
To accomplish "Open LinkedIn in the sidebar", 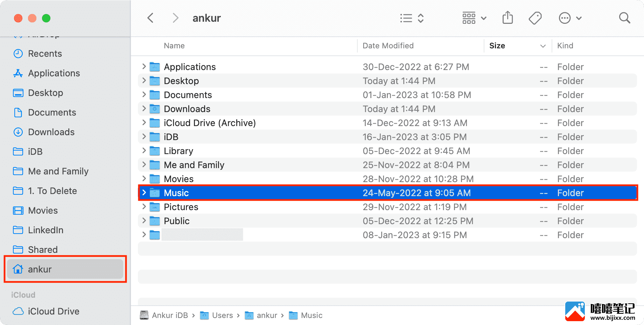I will tap(38, 230).
